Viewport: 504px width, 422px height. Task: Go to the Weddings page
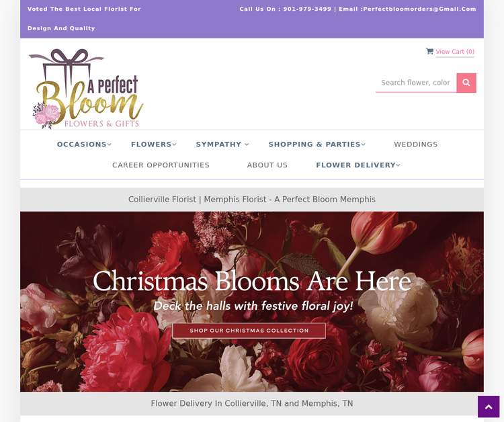[x=415, y=144]
